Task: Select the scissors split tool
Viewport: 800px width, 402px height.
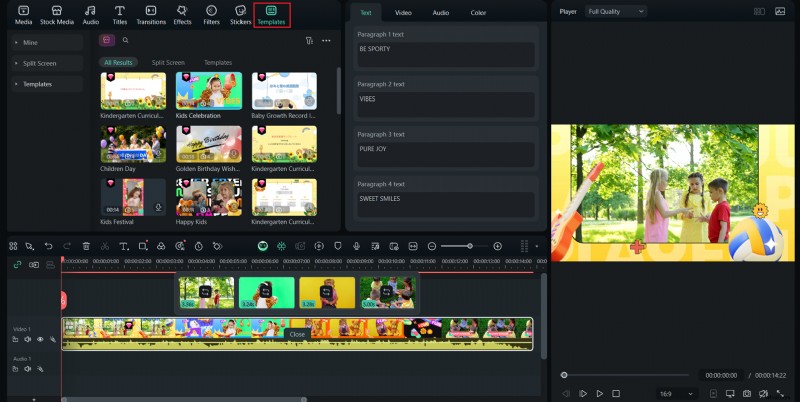Action: pyautogui.click(x=105, y=246)
